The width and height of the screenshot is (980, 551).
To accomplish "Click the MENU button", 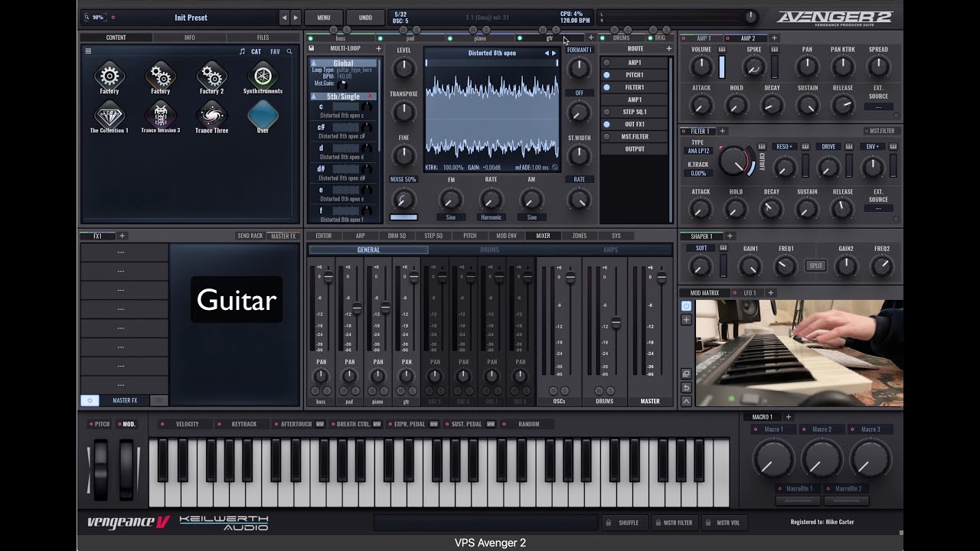I will tap(324, 17).
